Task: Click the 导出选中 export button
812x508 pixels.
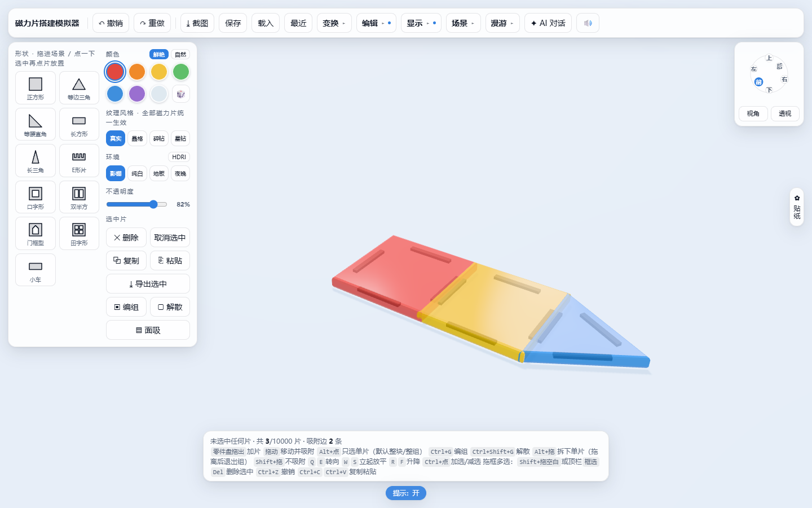Action: (148, 284)
